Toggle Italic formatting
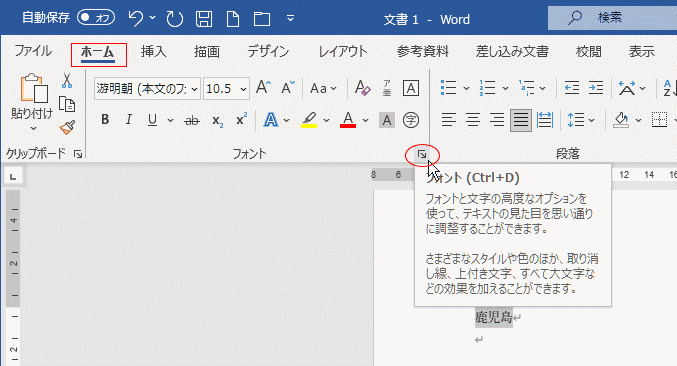Screen dimensions: 677x366 coord(129,120)
